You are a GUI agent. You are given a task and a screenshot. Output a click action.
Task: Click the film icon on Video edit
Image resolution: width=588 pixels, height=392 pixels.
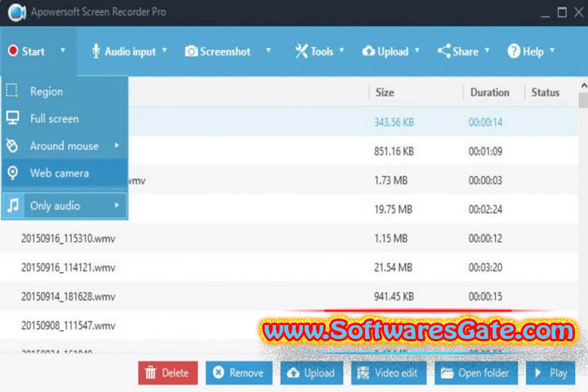363,373
